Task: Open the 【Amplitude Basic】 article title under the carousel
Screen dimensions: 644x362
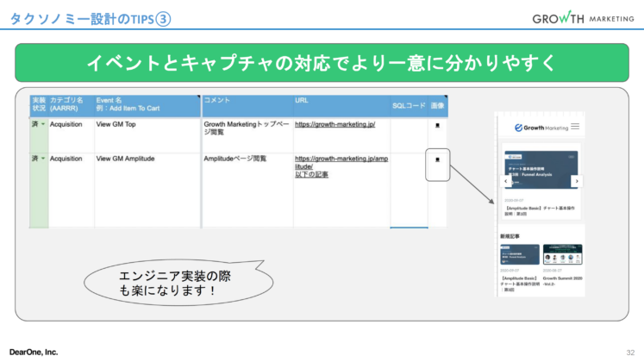Action: point(540,211)
